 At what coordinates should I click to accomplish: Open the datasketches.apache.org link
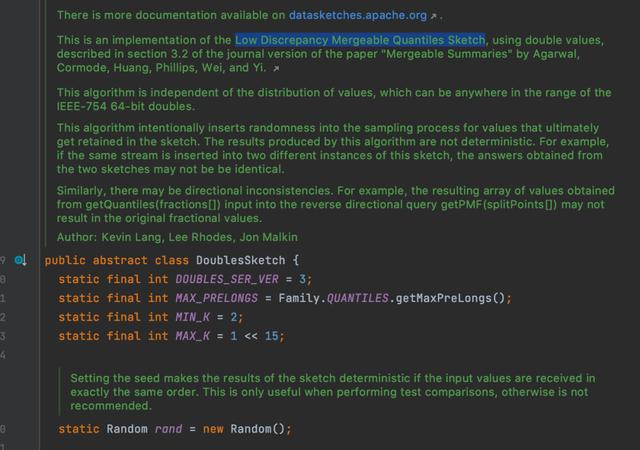[358, 16]
